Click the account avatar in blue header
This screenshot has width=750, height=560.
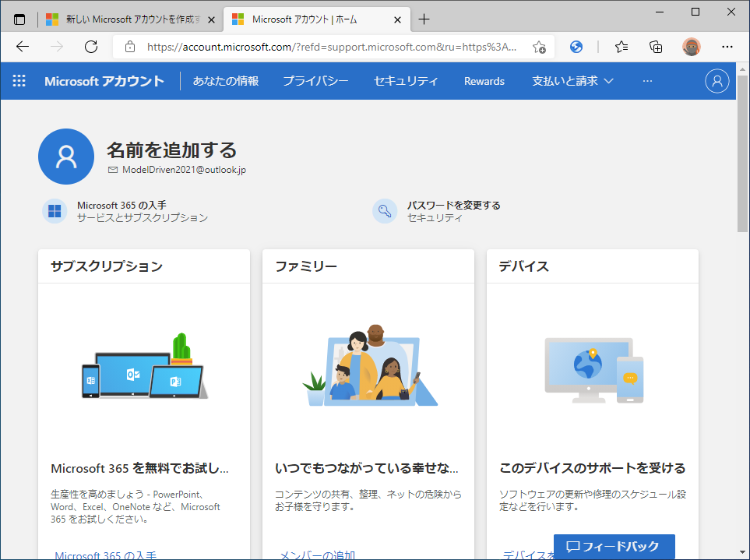pyautogui.click(x=717, y=81)
